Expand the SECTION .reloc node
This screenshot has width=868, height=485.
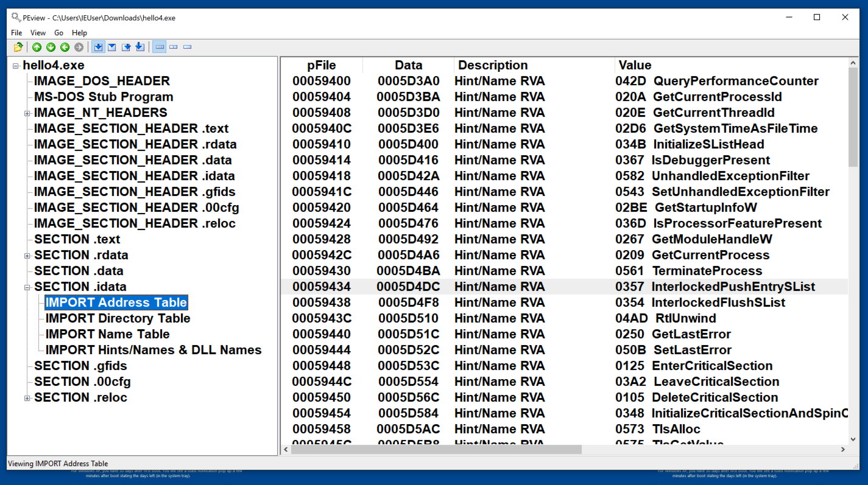(x=27, y=398)
